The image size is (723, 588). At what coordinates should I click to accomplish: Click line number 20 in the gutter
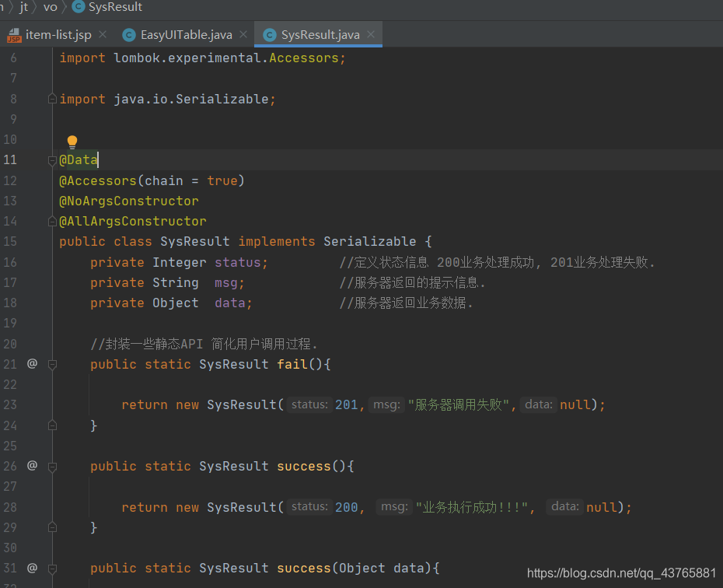[10, 344]
